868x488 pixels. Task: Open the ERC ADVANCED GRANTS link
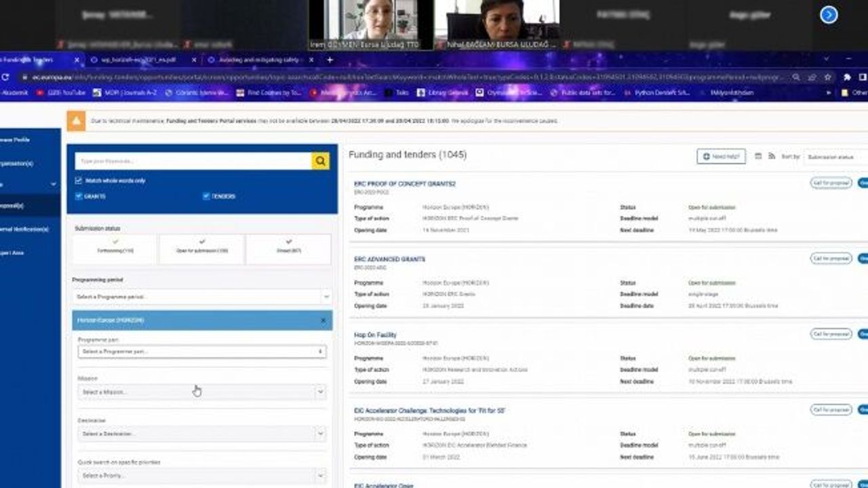(390, 259)
